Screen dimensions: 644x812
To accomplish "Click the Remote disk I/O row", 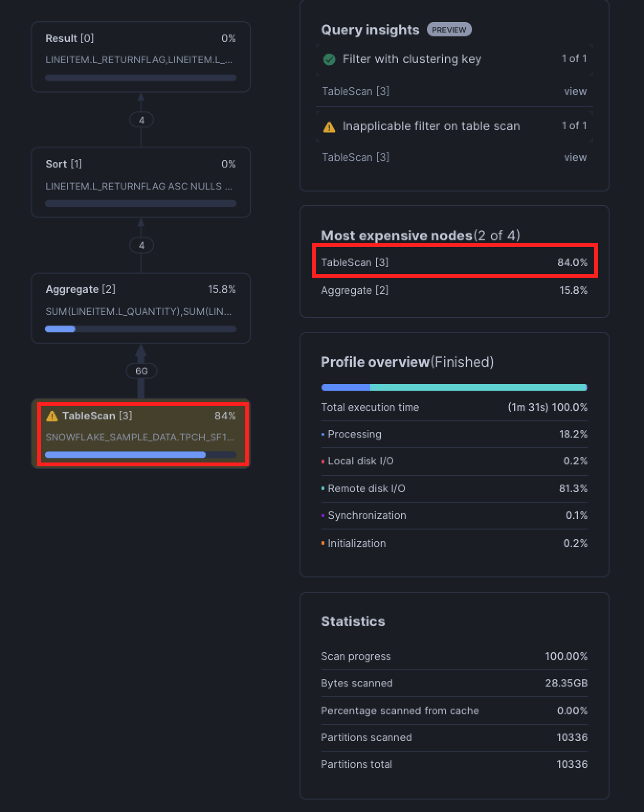I will pyautogui.click(x=454, y=489).
